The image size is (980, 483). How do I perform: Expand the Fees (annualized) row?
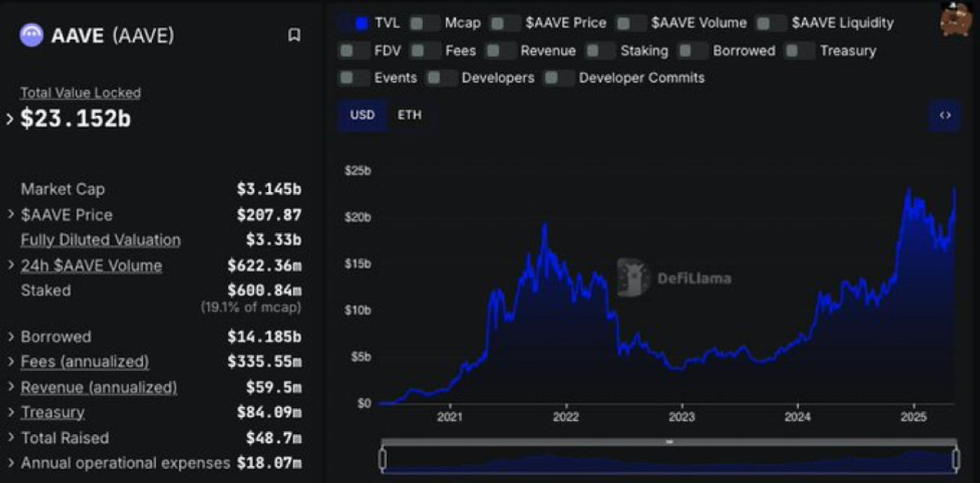10,361
